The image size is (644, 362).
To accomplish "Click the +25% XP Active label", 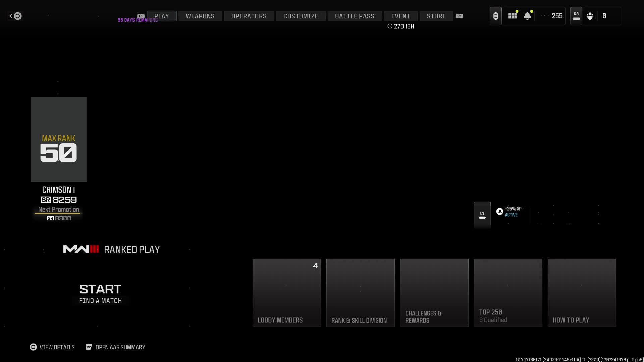I will tap(514, 212).
